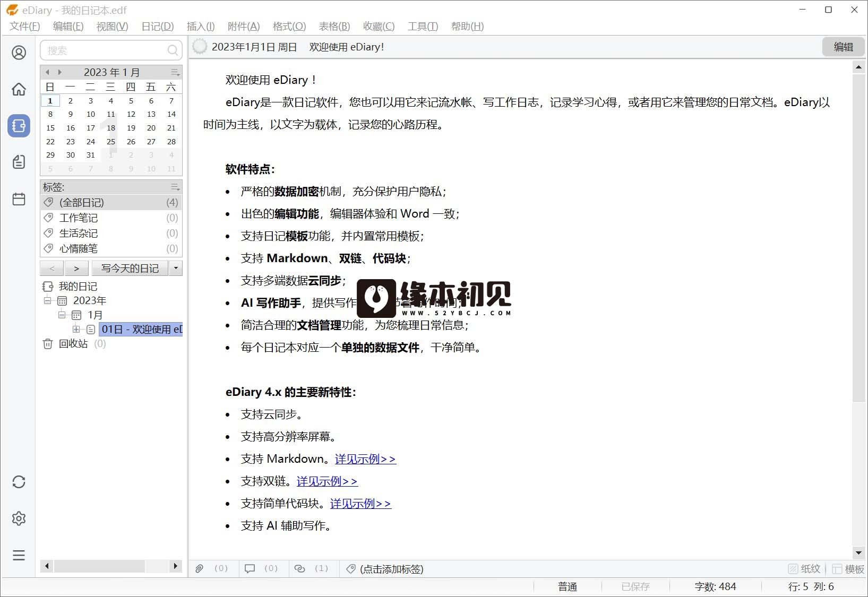
Task: Click the 2023 年 1 月 calendar title
Action: click(111, 72)
